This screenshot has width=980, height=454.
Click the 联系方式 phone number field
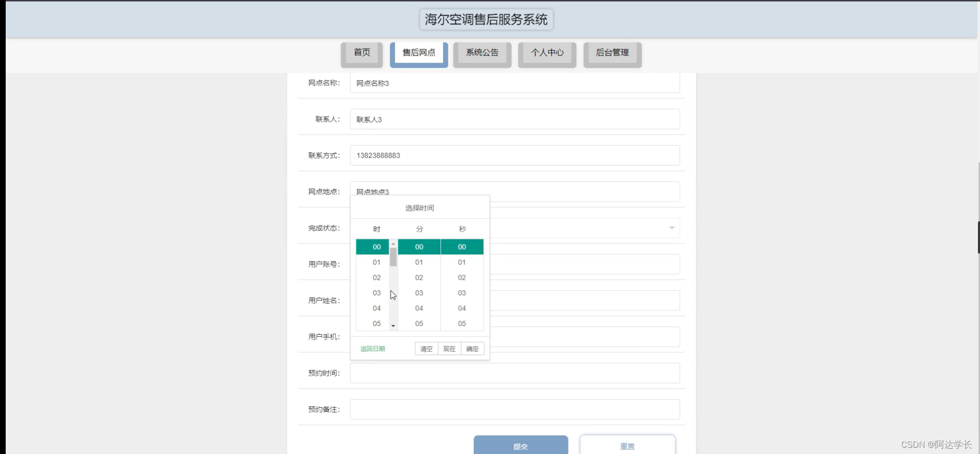click(515, 155)
